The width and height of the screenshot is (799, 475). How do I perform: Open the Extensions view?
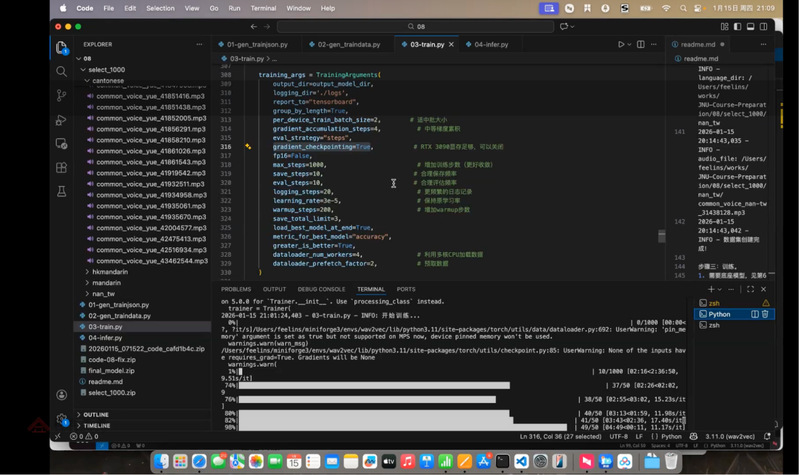(x=62, y=167)
